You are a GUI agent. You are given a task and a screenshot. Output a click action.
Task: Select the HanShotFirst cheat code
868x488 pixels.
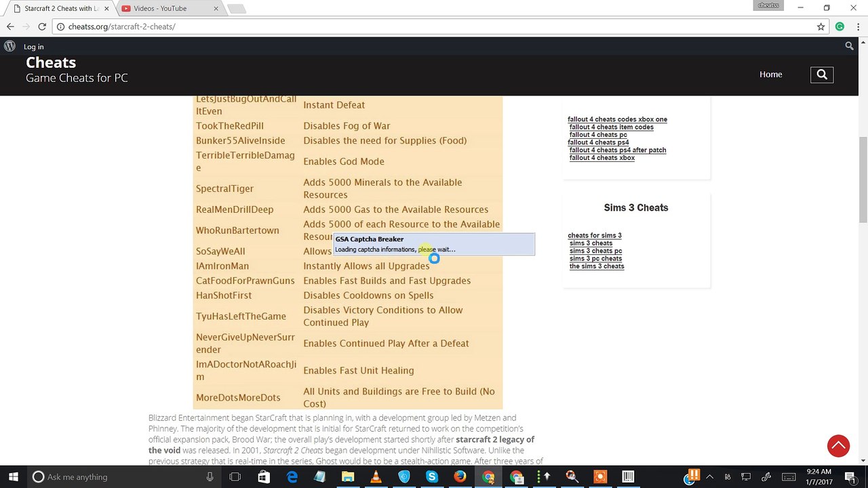pyautogui.click(x=224, y=296)
